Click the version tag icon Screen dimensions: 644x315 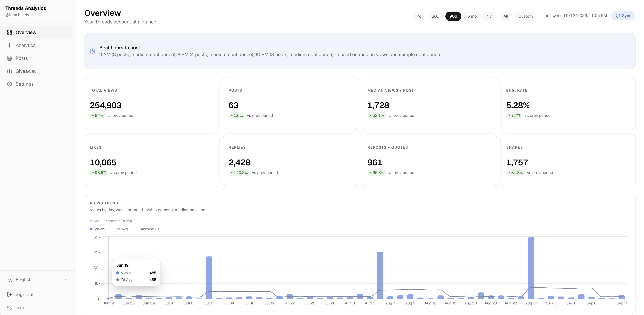tap(10, 308)
